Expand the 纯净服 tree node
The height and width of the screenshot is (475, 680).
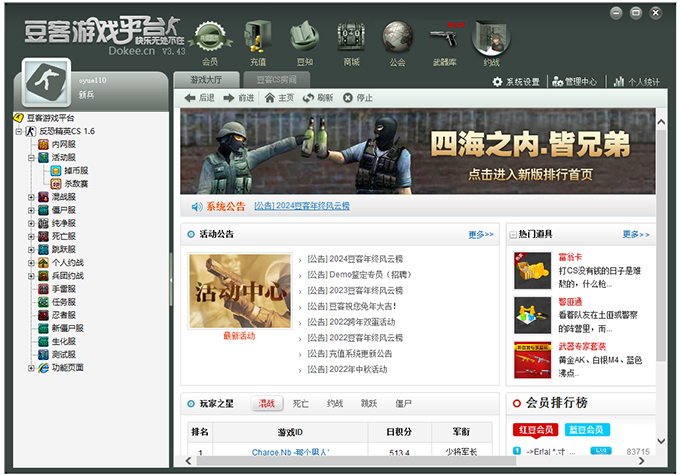coord(31,223)
